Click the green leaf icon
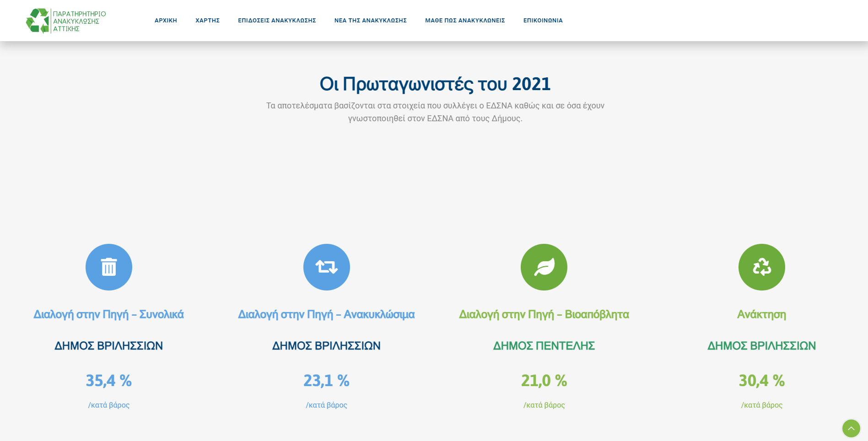868x441 pixels. pos(544,267)
